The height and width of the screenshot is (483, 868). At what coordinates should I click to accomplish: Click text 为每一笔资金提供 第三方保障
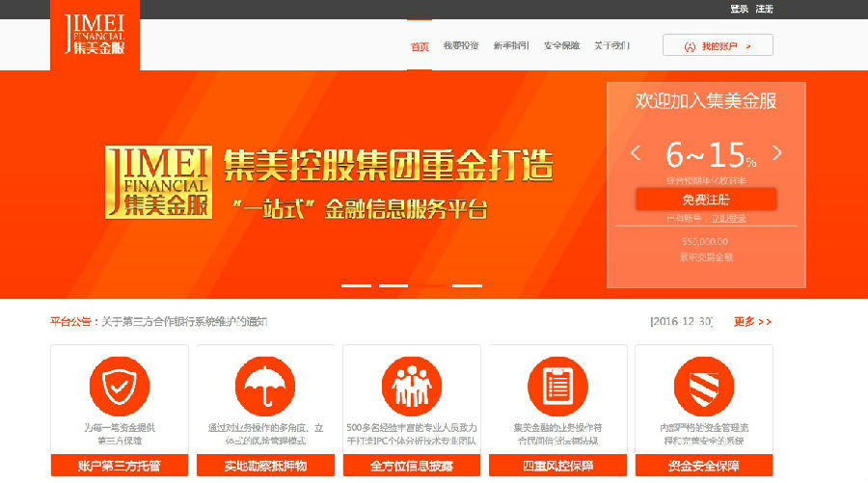point(120,434)
